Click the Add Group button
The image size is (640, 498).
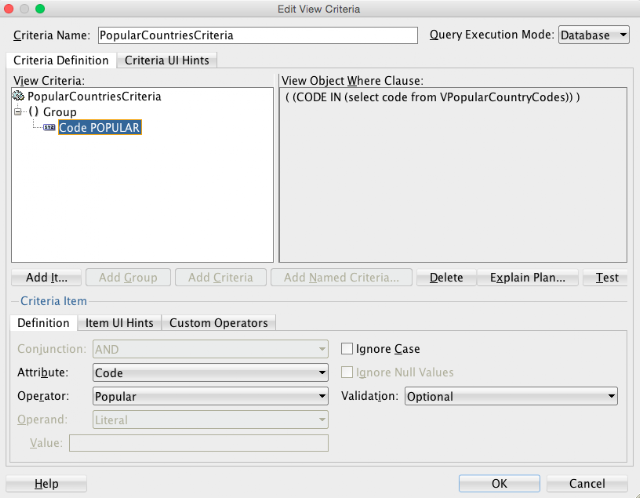128,278
